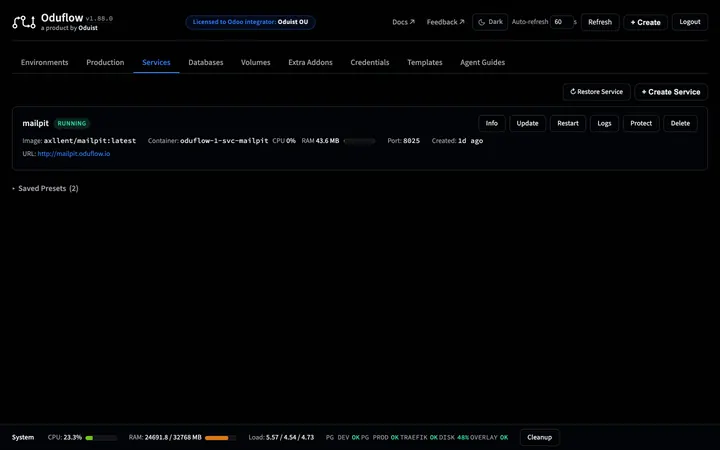Open the Credentials tab
Viewport: 720px width, 450px height.
(370, 62)
